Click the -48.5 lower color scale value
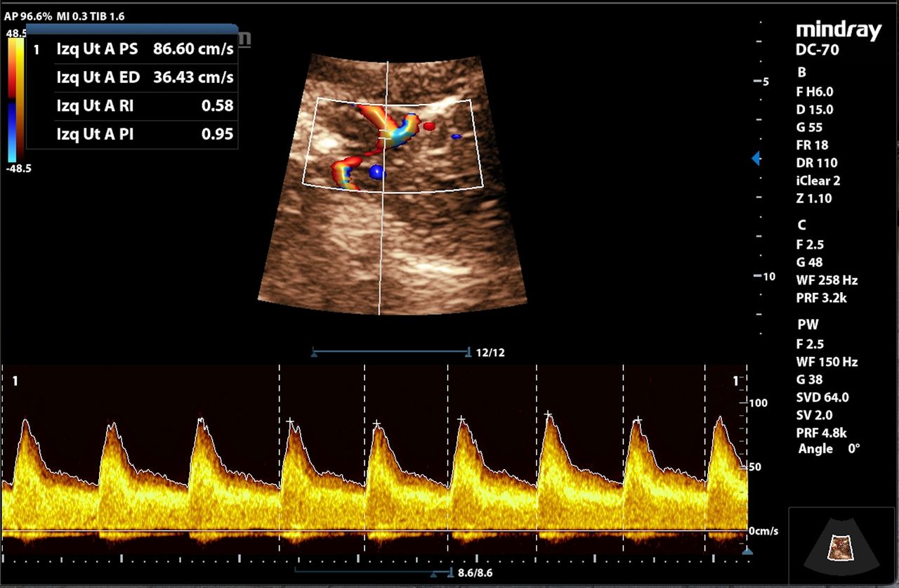 point(18,169)
